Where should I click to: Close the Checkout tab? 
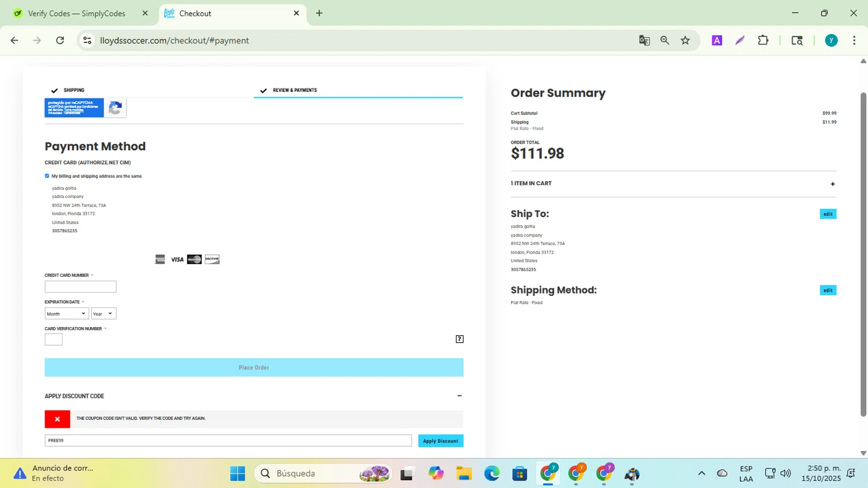tap(296, 13)
